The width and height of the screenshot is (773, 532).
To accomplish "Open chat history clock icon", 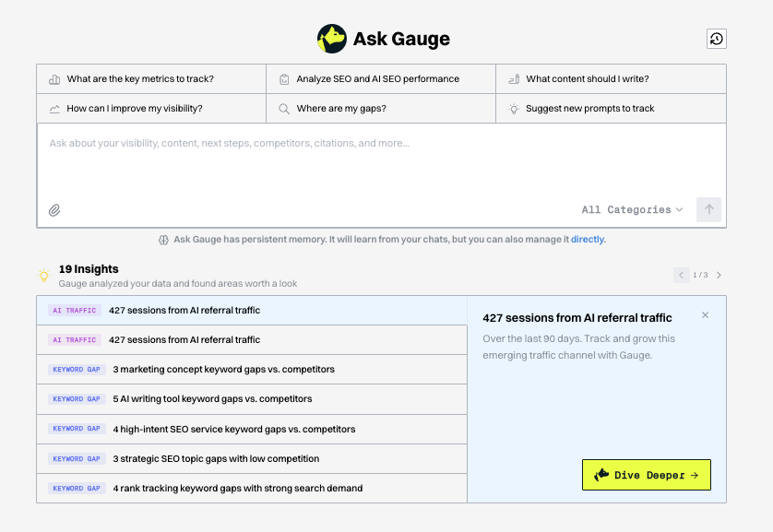I will (x=717, y=39).
